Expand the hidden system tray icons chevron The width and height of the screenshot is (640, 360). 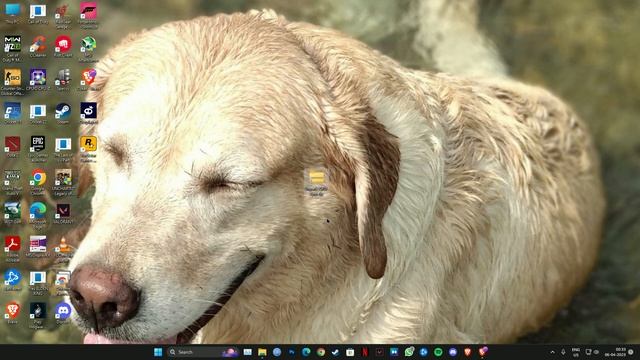point(552,352)
